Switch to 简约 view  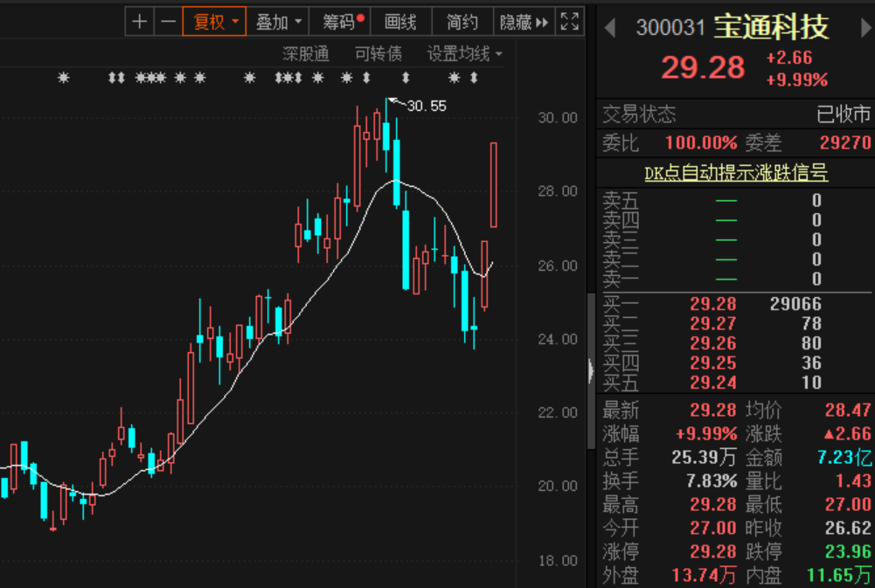pyautogui.click(x=462, y=22)
